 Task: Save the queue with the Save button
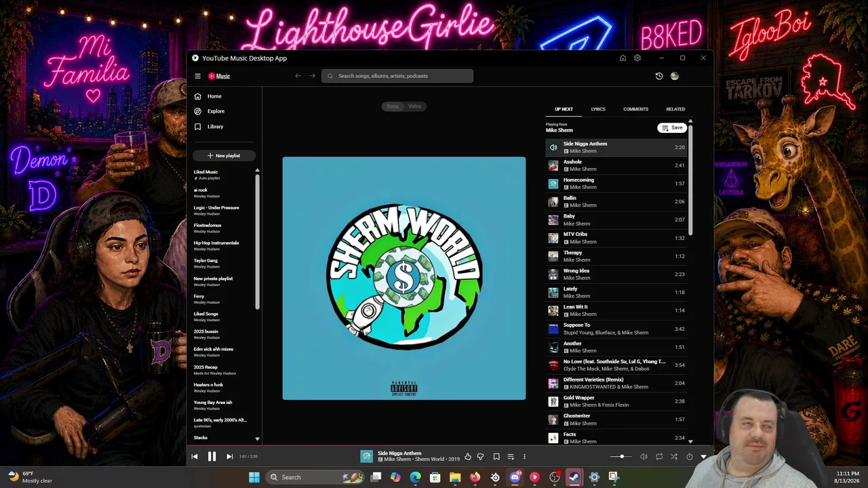[672, 128]
